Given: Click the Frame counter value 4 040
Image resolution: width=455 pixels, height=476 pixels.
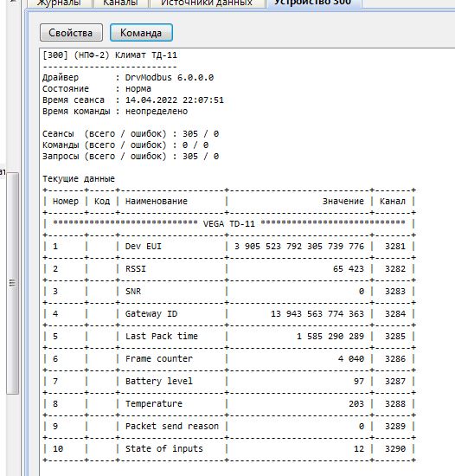Looking at the screenshot, I should [x=351, y=358].
